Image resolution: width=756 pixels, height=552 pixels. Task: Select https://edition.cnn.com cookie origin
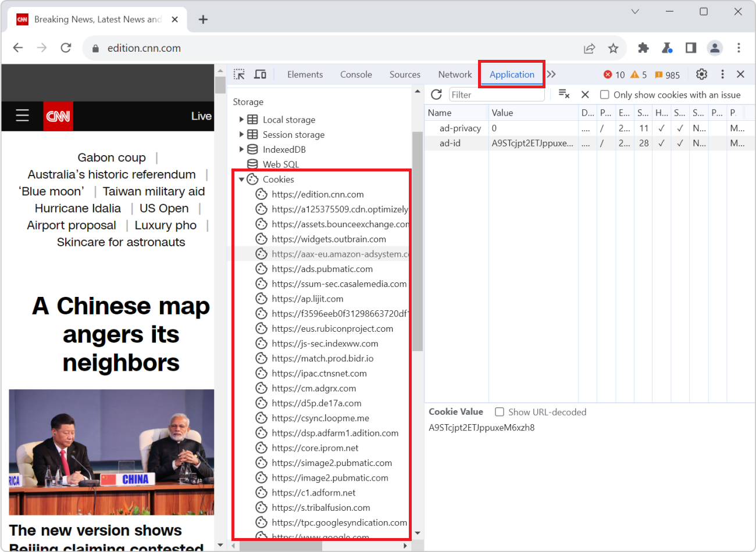pyautogui.click(x=318, y=194)
